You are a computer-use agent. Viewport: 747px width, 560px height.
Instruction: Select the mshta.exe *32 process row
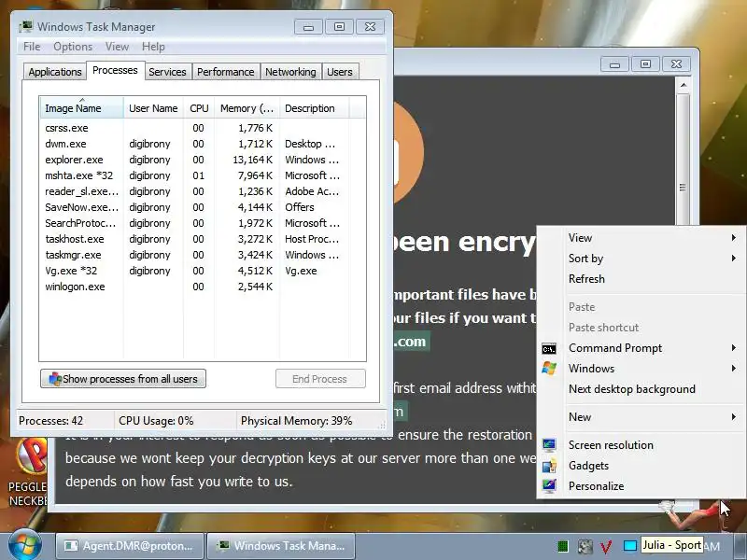click(195, 175)
